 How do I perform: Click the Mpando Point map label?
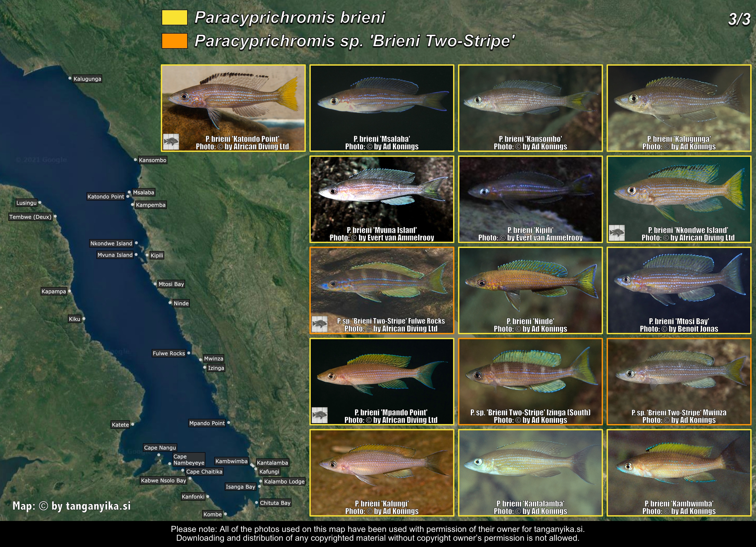[x=207, y=424]
